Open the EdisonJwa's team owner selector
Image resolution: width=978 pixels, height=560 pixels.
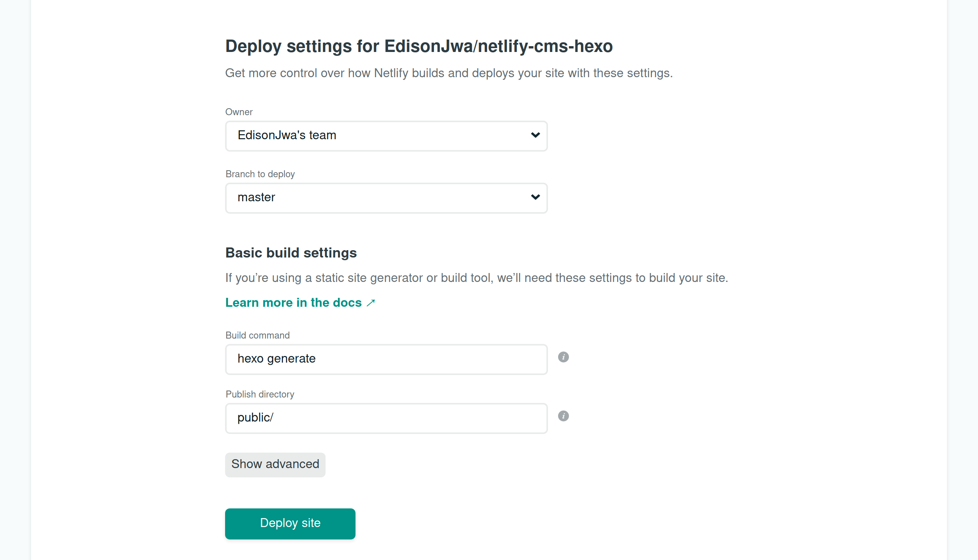click(x=386, y=136)
